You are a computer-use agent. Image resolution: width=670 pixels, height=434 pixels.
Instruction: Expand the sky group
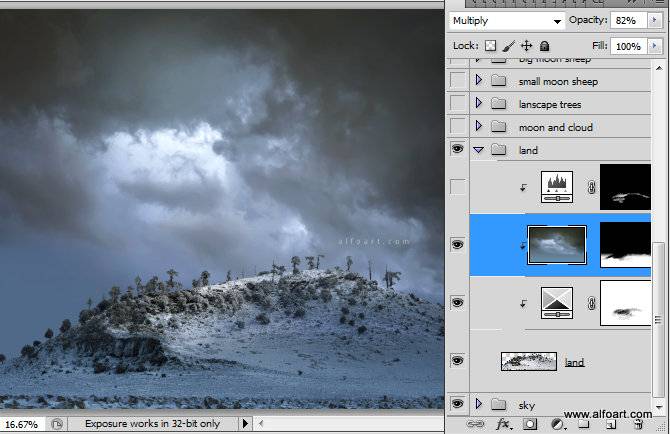coord(479,404)
